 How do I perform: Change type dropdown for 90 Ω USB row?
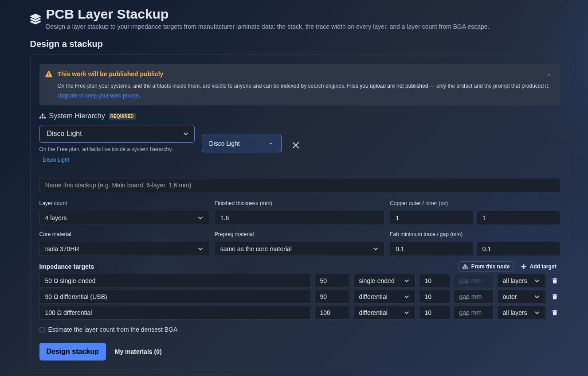[384, 297]
